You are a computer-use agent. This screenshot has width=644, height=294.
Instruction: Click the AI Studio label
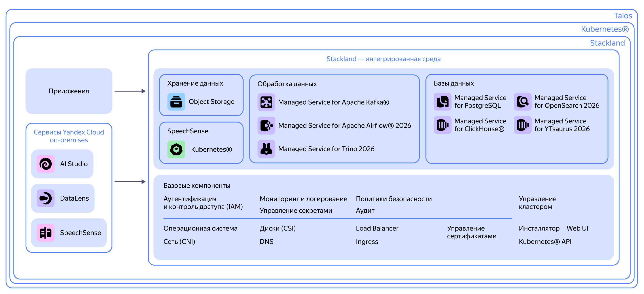point(74,164)
